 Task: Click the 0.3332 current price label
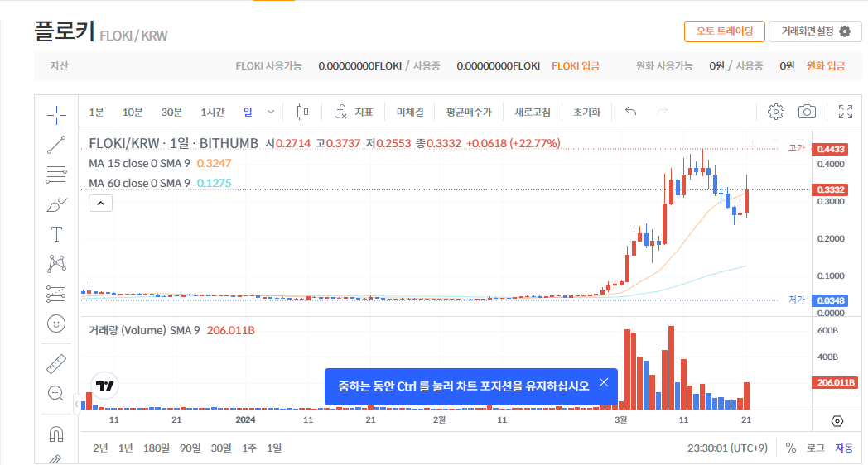click(x=831, y=189)
